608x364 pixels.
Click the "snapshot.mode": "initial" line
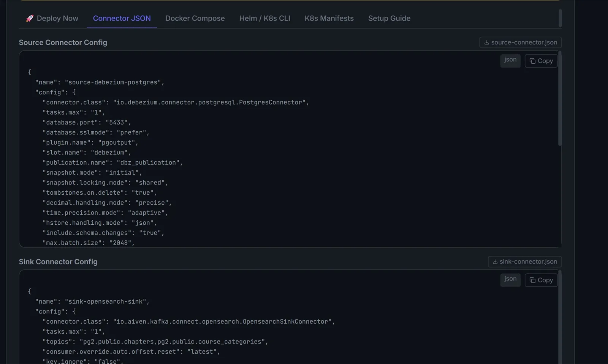coord(92,173)
